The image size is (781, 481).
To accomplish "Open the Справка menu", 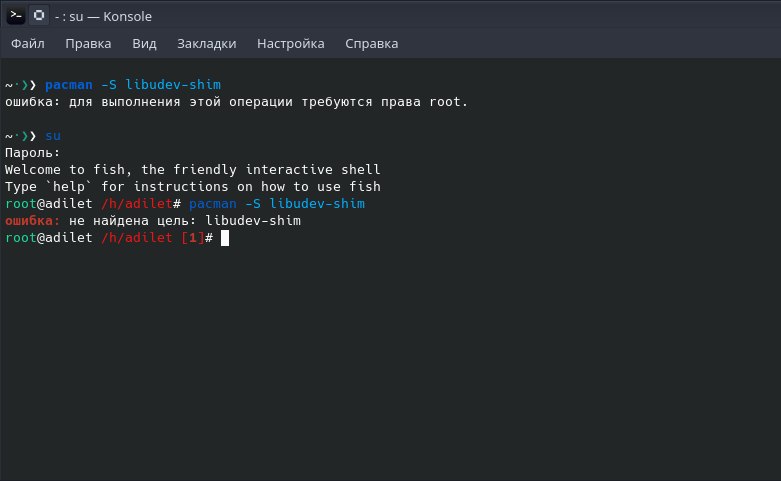I will pos(372,44).
